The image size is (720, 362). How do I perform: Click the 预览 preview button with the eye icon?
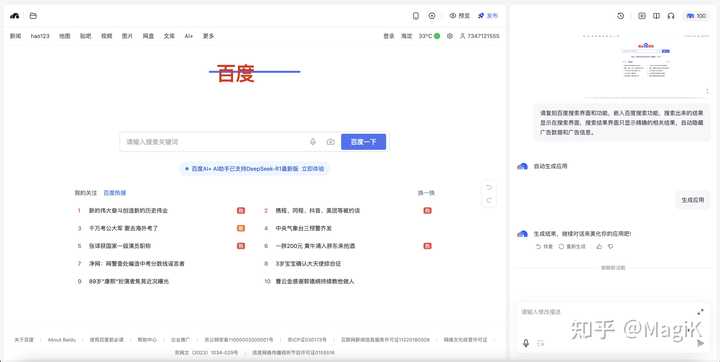pyautogui.click(x=460, y=16)
